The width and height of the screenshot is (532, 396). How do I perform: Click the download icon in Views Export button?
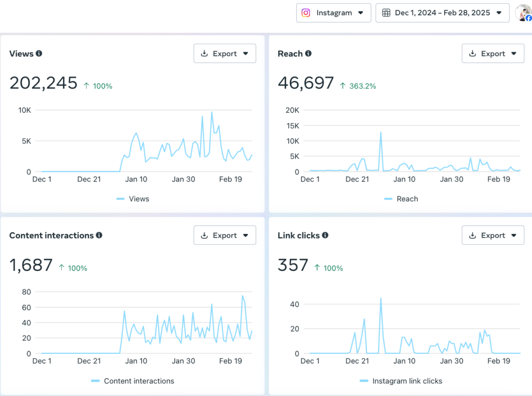[204, 54]
